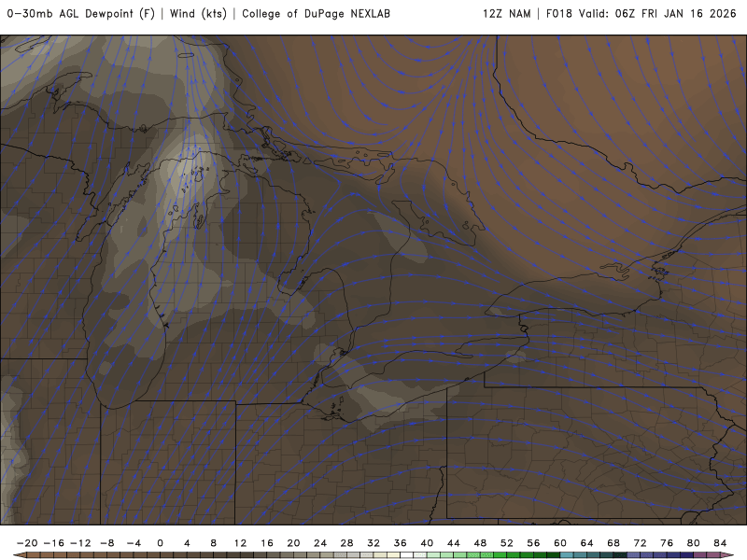Click the 28 legend label
This screenshot has height=560, width=747.
(x=346, y=543)
